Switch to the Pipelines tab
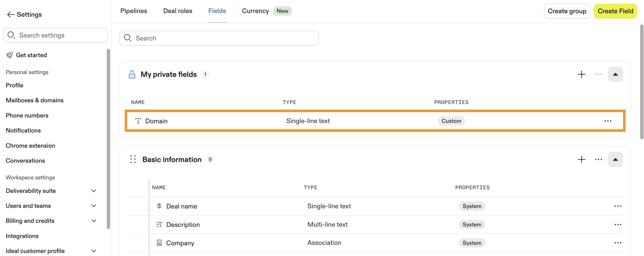This screenshot has width=644, height=256. tap(133, 11)
